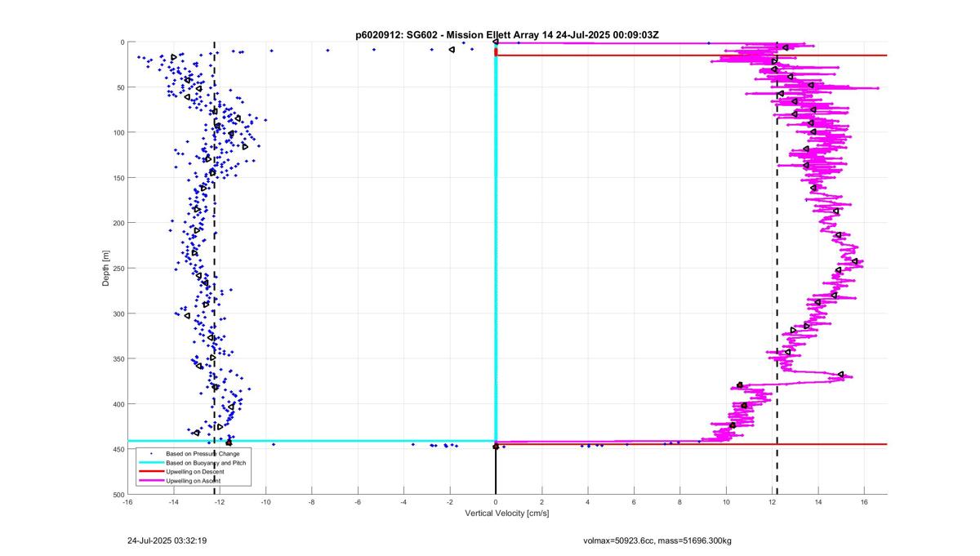The height and width of the screenshot is (556, 980).
Task: Click x-axis tick label '4'
Action: tap(588, 502)
